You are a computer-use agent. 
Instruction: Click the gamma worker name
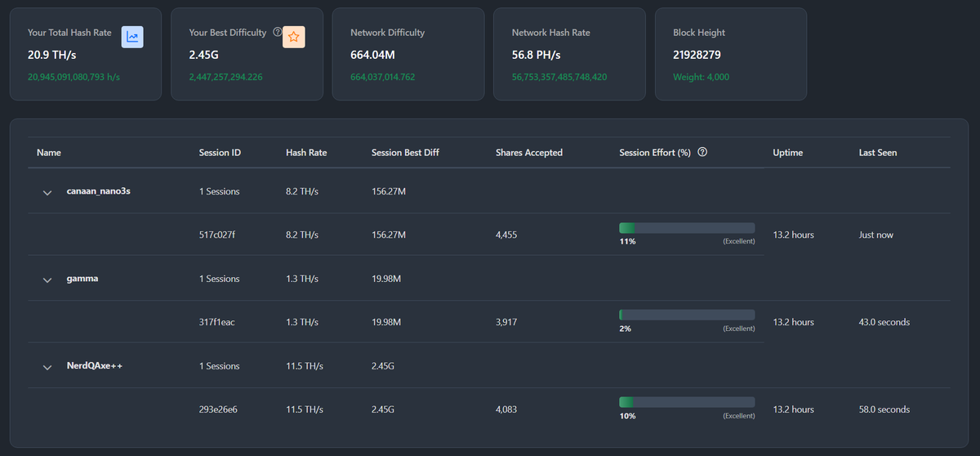pos(83,279)
